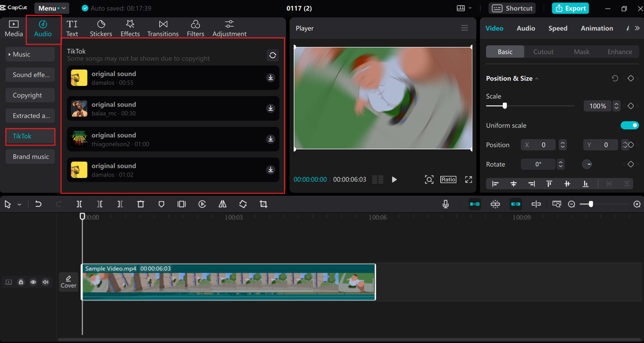Image resolution: width=644 pixels, height=343 pixels.
Task: Zoom in the timeline
Action: coord(637,204)
